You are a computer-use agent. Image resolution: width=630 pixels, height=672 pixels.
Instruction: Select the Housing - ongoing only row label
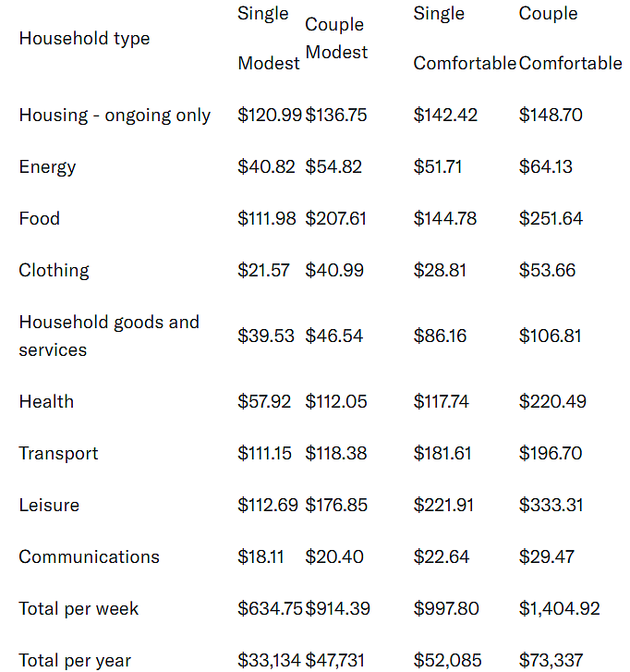(115, 116)
